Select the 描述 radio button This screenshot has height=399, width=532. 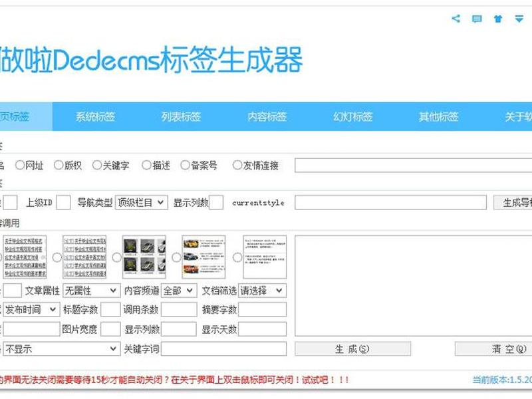pos(146,165)
